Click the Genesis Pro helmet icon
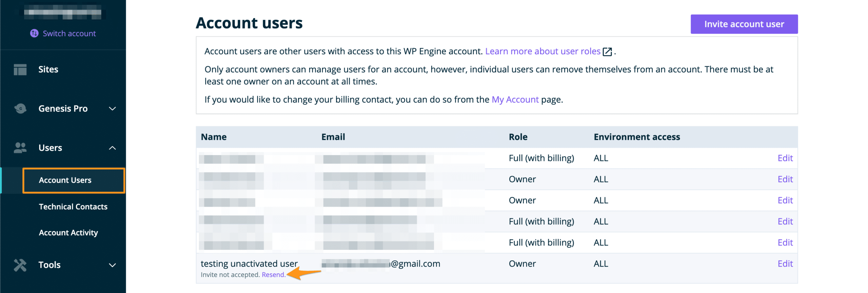868x293 pixels. click(x=20, y=109)
